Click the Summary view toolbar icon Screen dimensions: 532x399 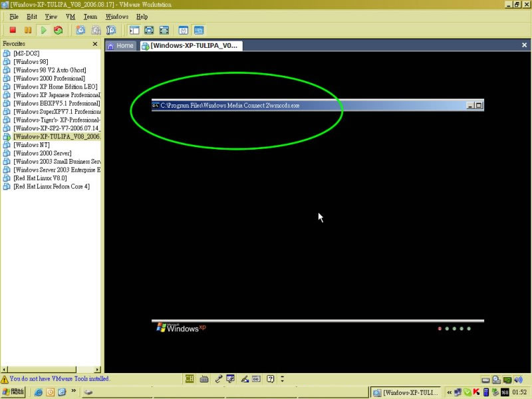[x=184, y=30]
